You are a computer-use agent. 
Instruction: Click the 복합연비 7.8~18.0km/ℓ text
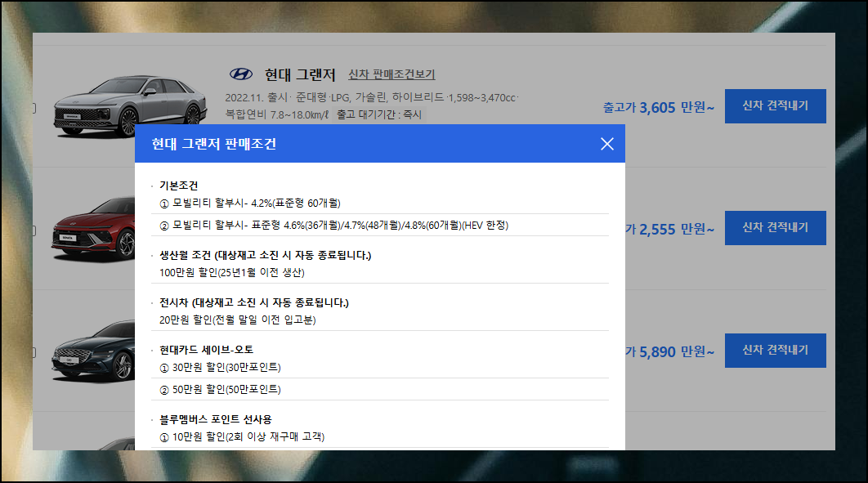click(x=277, y=114)
